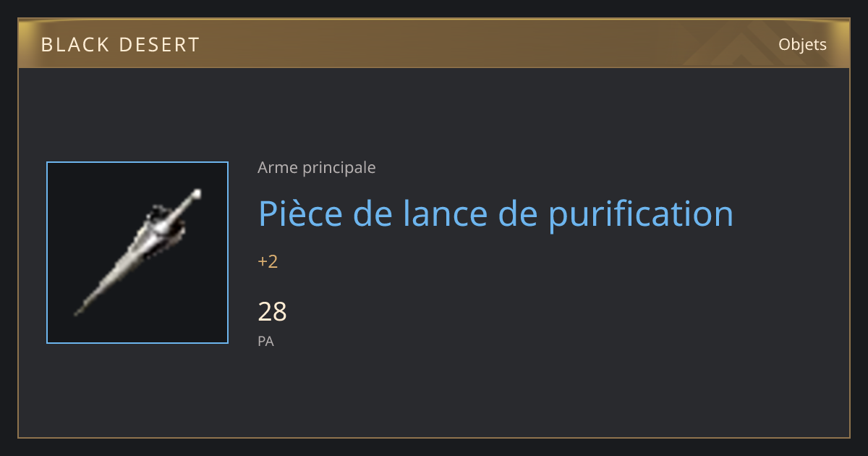This screenshot has width=868, height=456.
Task: Click the BLACK DESERT header title
Action: point(120,45)
